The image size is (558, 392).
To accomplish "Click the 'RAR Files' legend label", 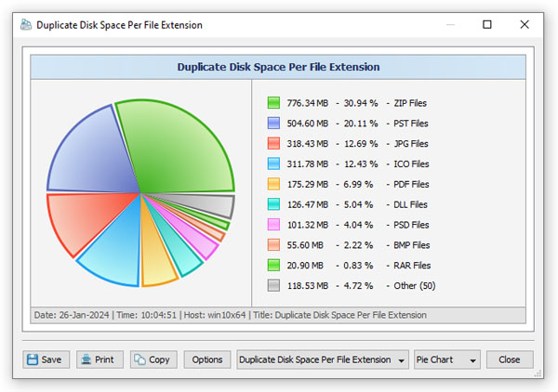I will point(412,265).
